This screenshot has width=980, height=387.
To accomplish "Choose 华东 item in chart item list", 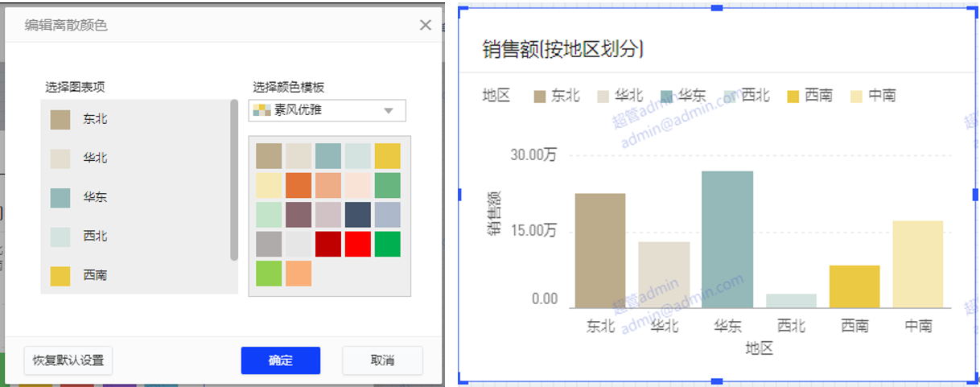I will [95, 197].
